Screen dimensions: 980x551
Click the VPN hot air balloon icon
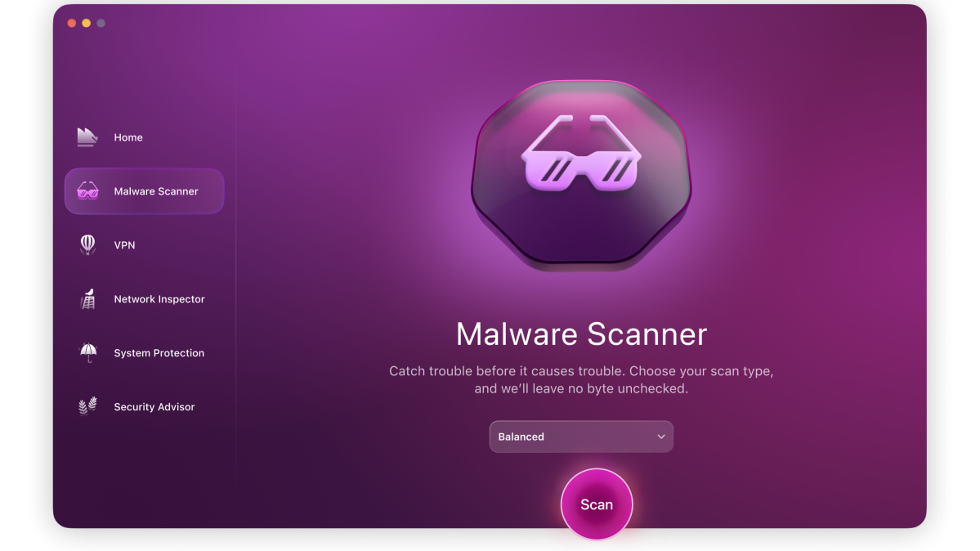86,244
